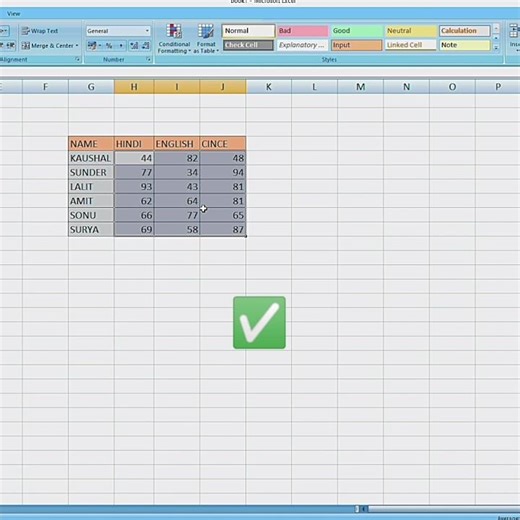Select column L header
This screenshot has height=520, width=520.
tap(314, 87)
